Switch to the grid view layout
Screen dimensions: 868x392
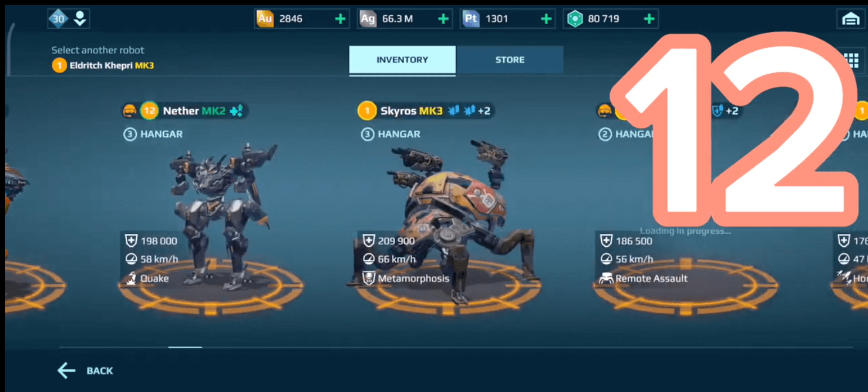click(x=852, y=60)
